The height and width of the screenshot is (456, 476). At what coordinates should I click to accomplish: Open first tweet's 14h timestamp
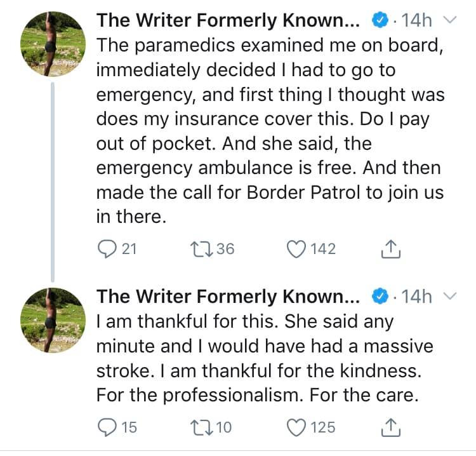coord(417,21)
